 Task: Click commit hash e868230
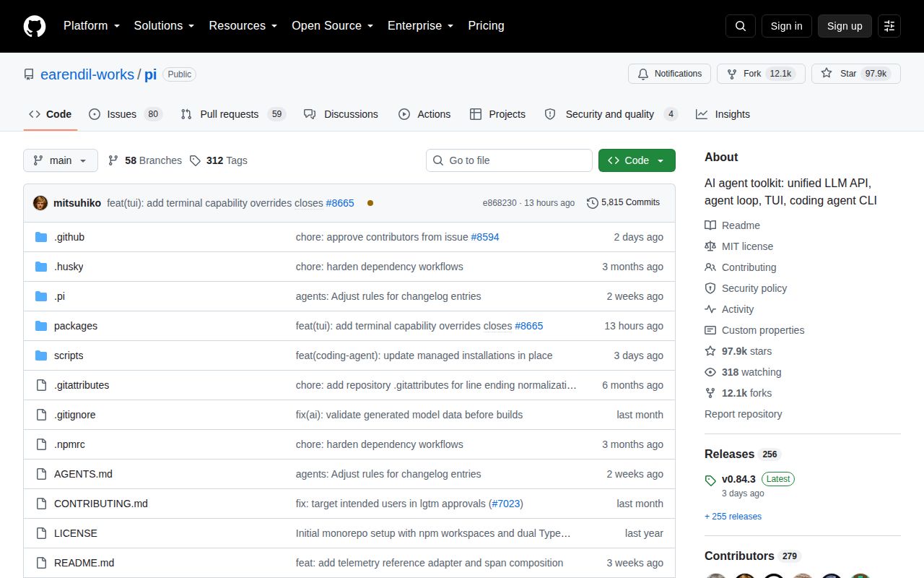pyautogui.click(x=500, y=203)
